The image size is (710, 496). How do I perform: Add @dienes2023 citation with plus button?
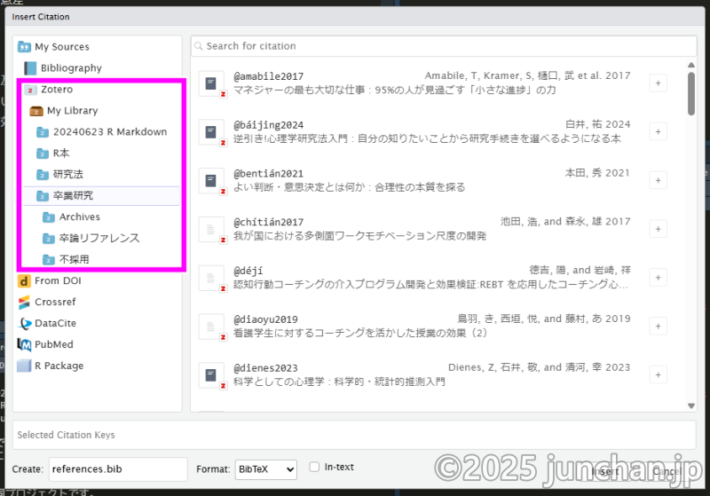(x=658, y=375)
